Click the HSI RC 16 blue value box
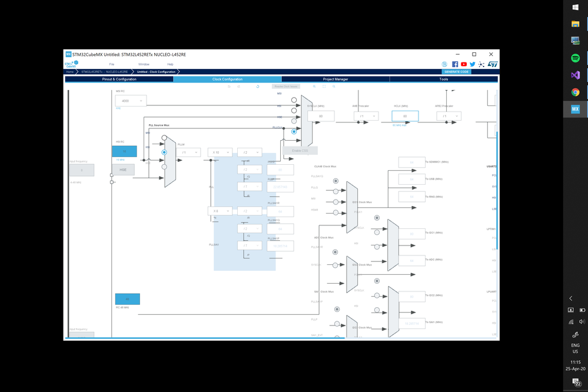The height and width of the screenshot is (392, 588). coord(124,151)
